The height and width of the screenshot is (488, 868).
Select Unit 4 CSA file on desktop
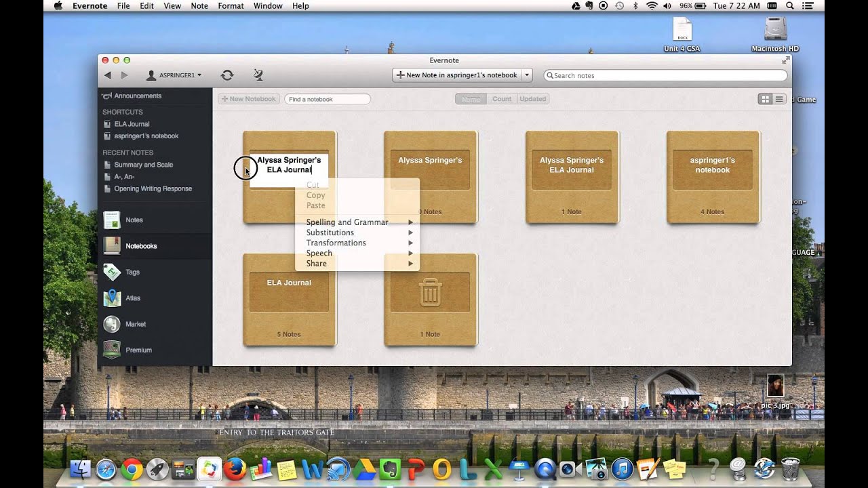pyautogui.click(x=682, y=34)
